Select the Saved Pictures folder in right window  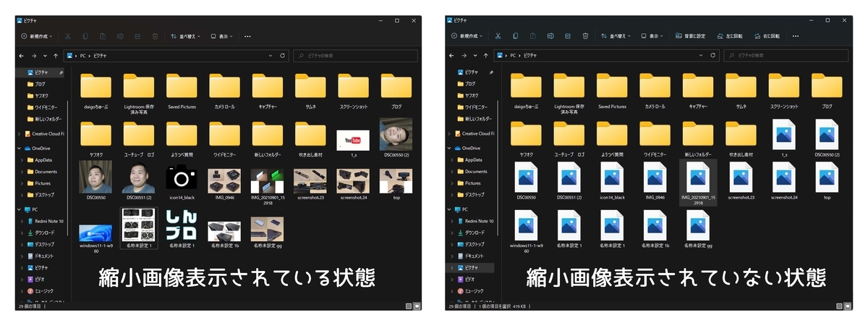(612, 92)
